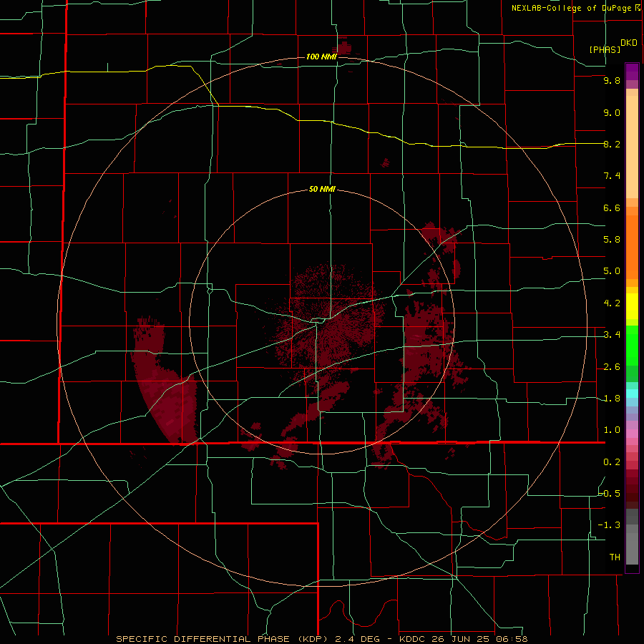644x644 pixels.
Task: Click the 7.4 color scale label
Action: [x=612, y=176]
